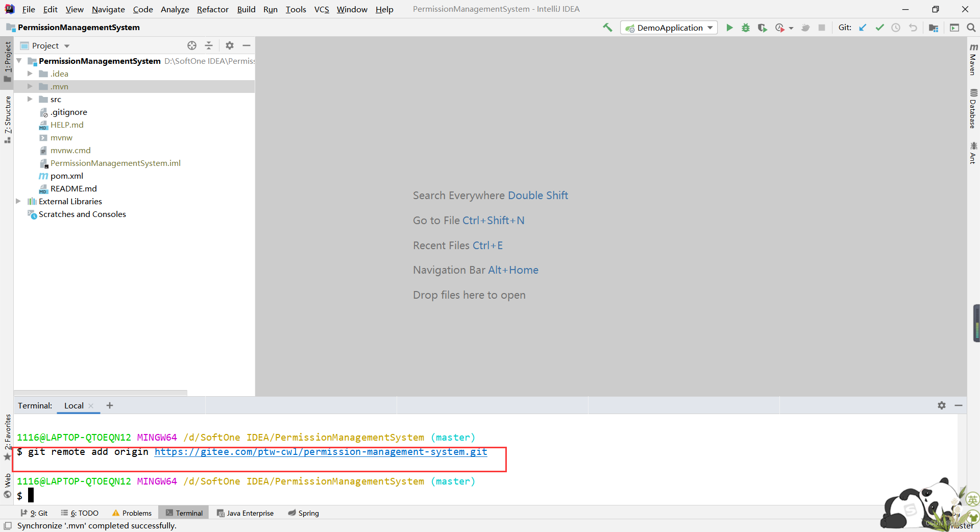Open Project panel gear settings

tap(230, 45)
